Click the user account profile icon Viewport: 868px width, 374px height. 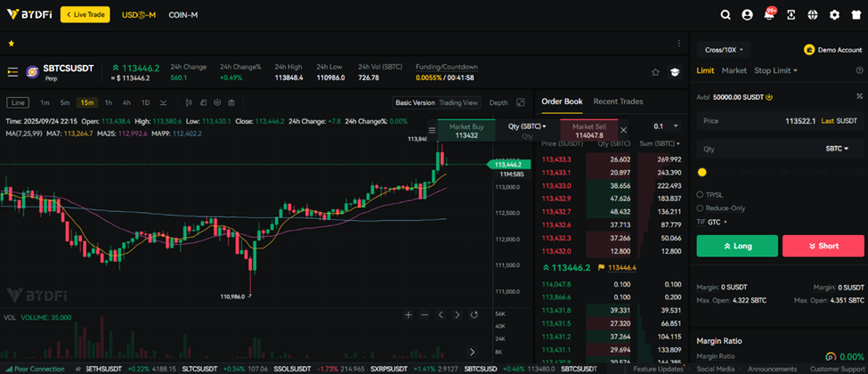[x=747, y=15]
